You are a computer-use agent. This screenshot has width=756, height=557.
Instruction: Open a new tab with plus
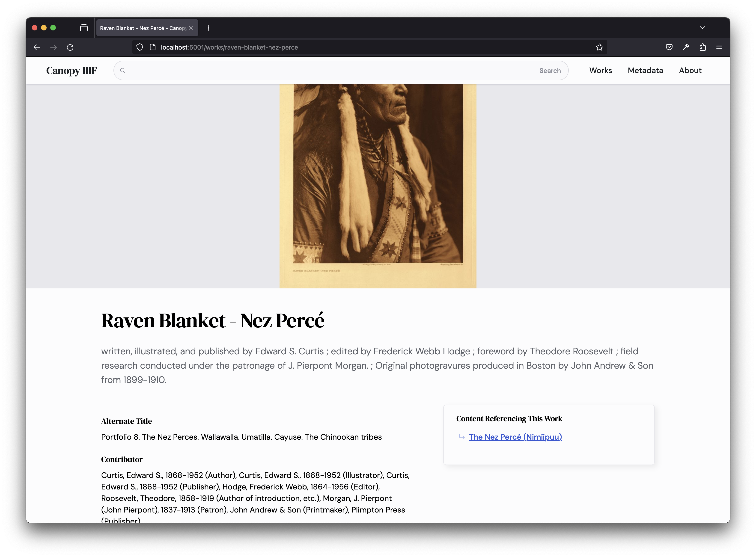pos(208,28)
